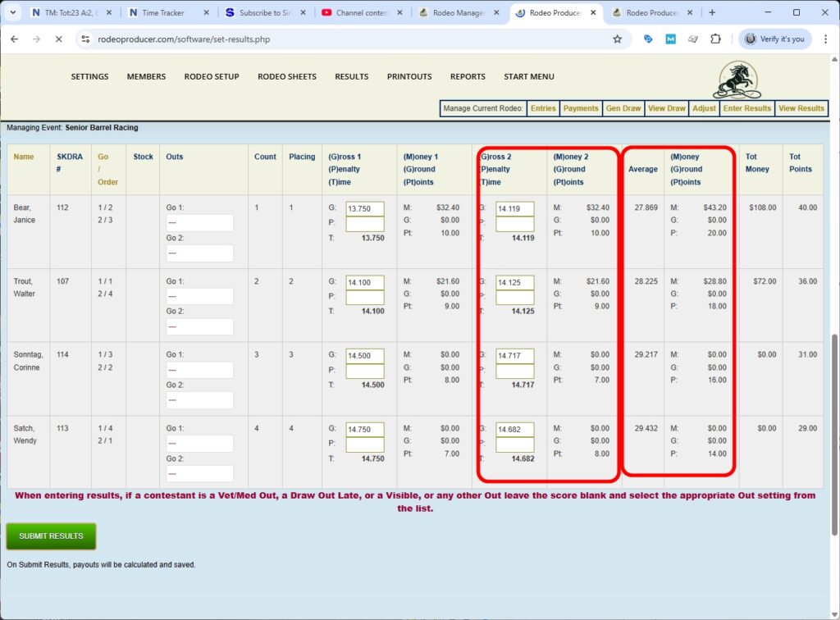Click the Mailtrack M extension icon

[671, 39]
